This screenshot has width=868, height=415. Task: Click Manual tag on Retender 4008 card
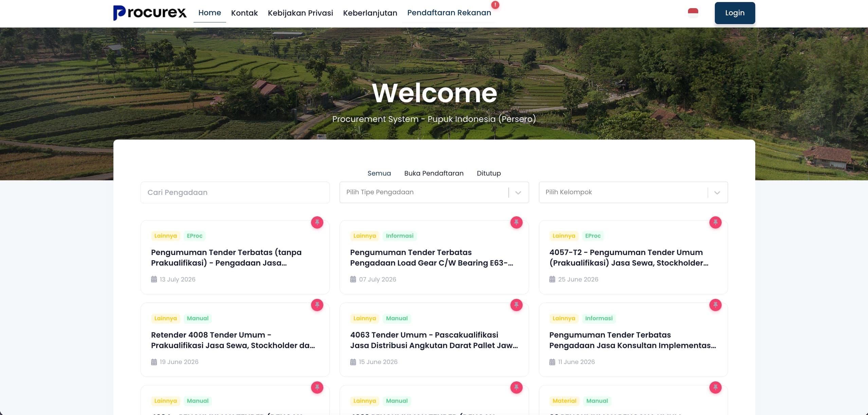tap(198, 318)
